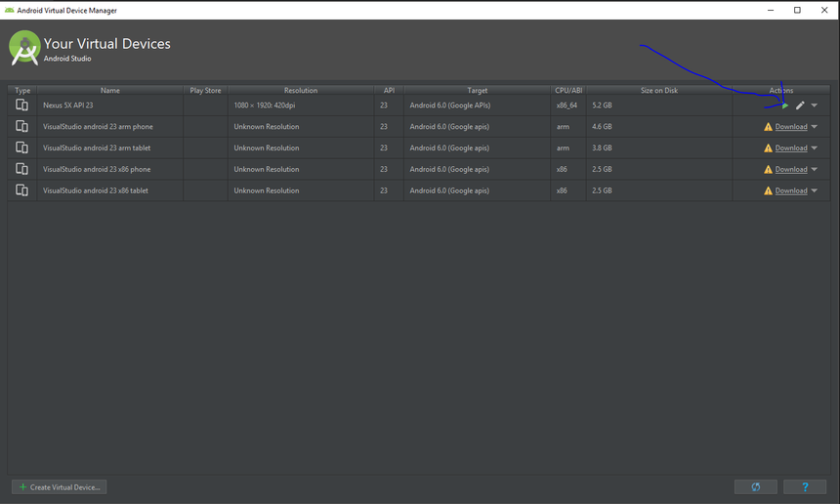This screenshot has height=504, width=840.
Task: Edit the Nexus 5X API 23 device
Action: coord(800,105)
